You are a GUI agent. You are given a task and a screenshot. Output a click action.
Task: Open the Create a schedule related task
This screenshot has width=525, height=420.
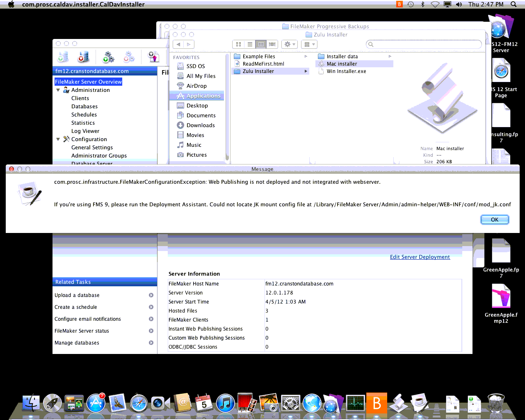point(76,307)
